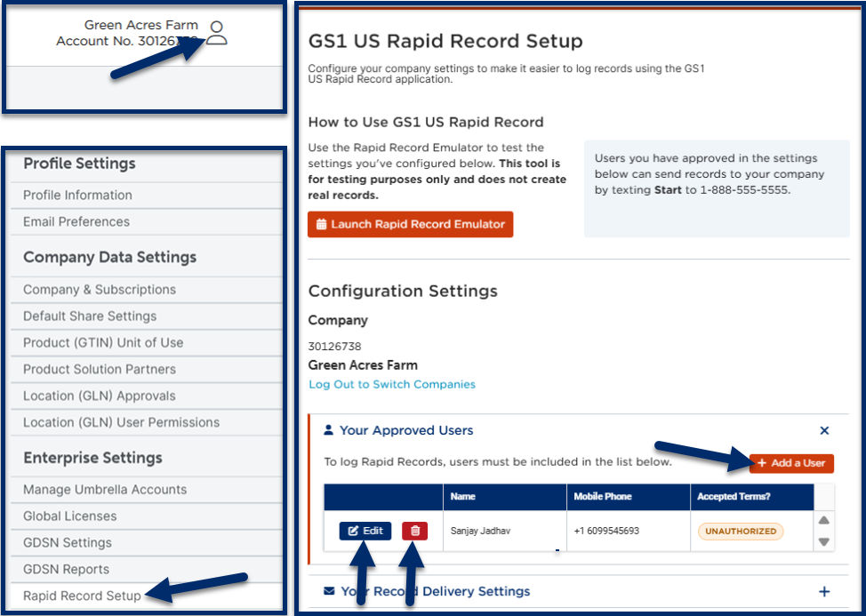The width and height of the screenshot is (866, 616).
Task: Open Default Share Settings
Action: 147,316
